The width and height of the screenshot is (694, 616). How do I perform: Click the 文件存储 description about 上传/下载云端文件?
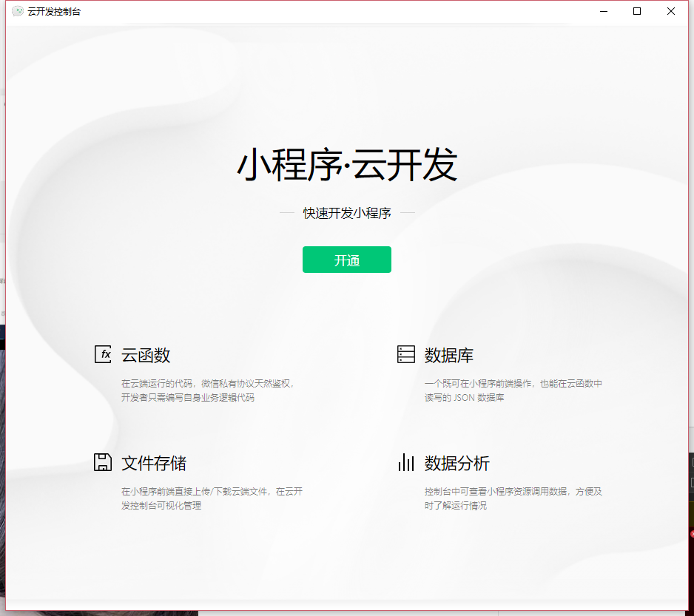pyautogui.click(x=212, y=498)
